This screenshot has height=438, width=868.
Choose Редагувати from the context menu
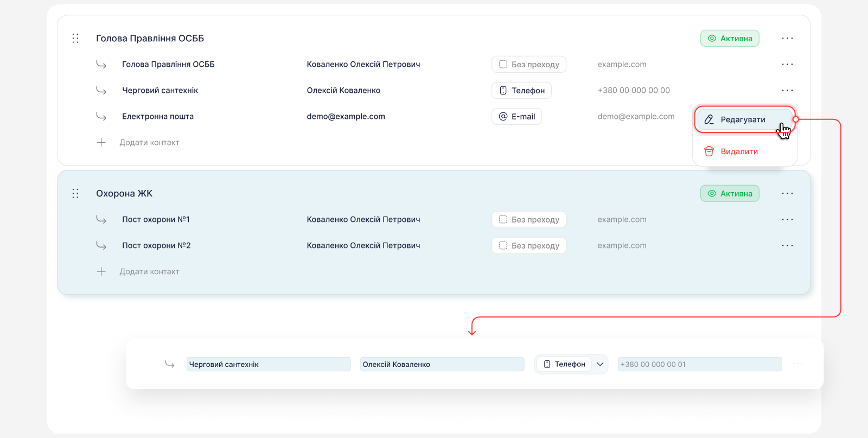coord(745,119)
